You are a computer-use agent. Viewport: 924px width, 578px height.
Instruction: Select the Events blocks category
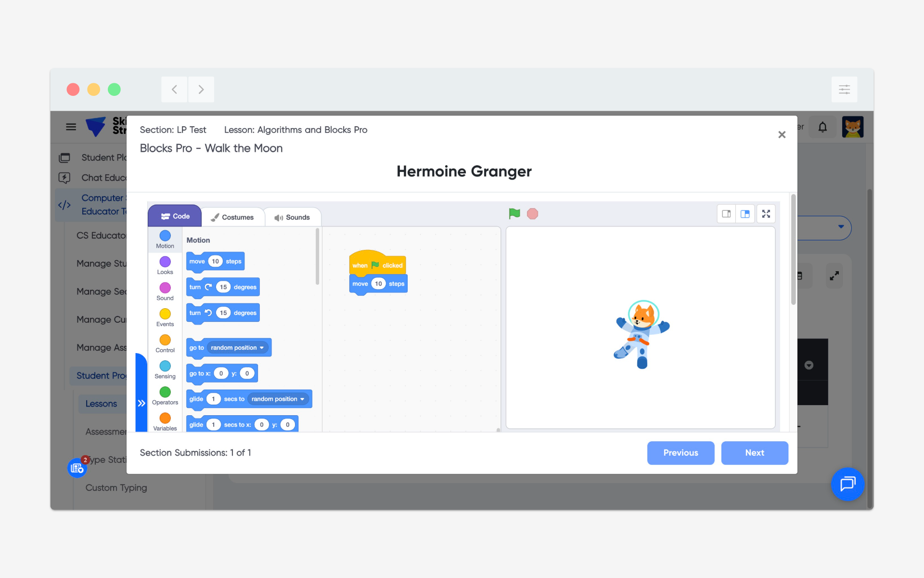point(165,317)
